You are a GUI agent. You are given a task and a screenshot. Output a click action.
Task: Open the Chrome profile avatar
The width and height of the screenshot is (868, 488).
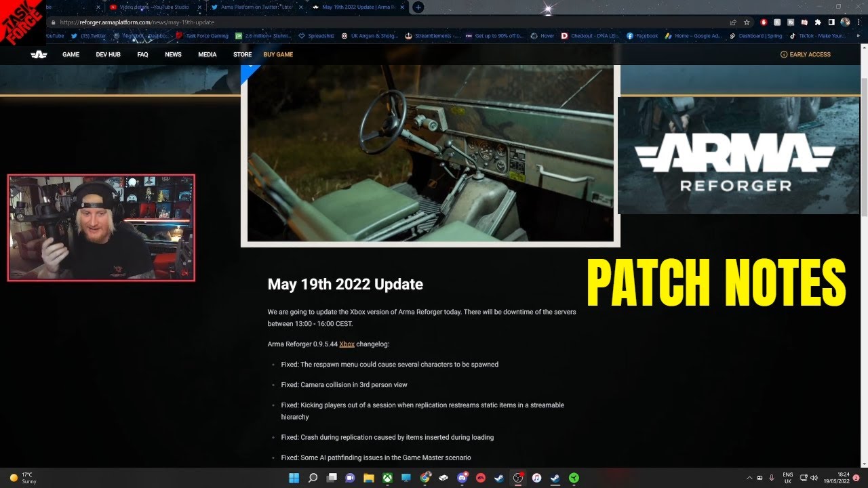[845, 22]
